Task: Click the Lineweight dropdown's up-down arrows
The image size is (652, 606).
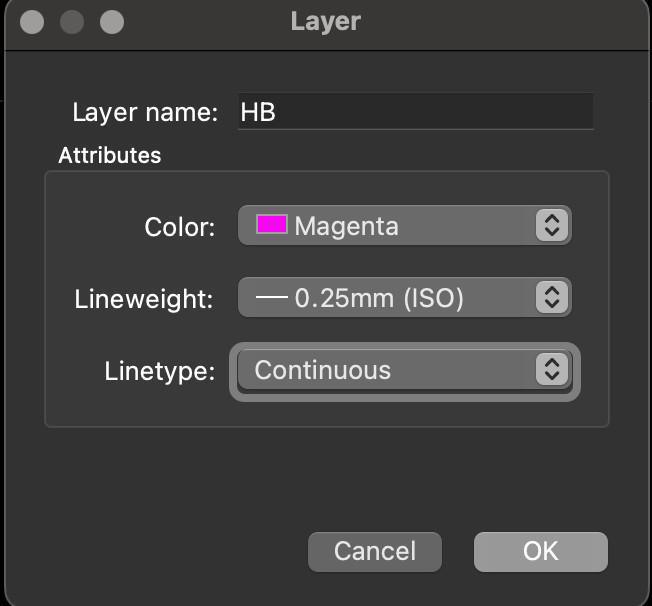Action: [x=551, y=297]
